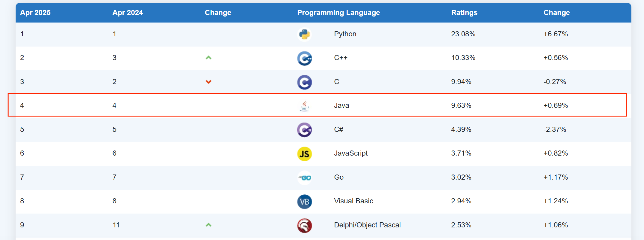Click the +1.17% change value

coord(555,177)
